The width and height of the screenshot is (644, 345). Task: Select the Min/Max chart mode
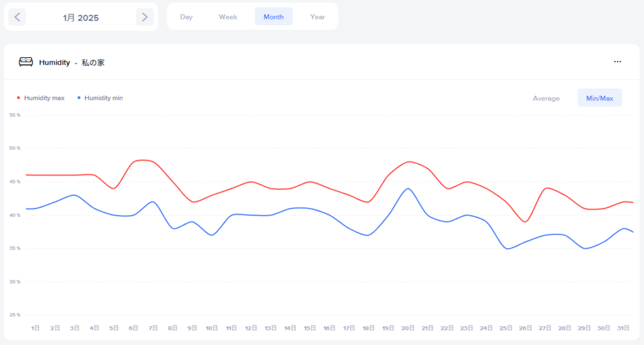[599, 98]
